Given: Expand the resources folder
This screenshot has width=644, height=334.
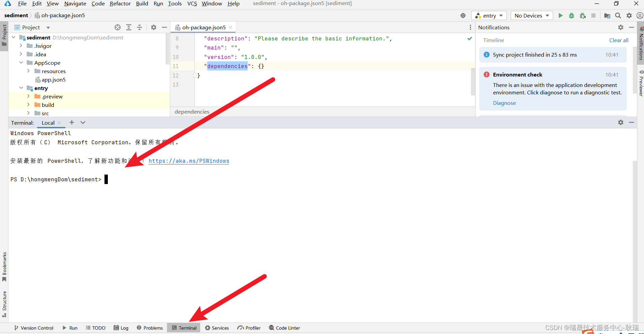Looking at the screenshot, I should [28, 71].
